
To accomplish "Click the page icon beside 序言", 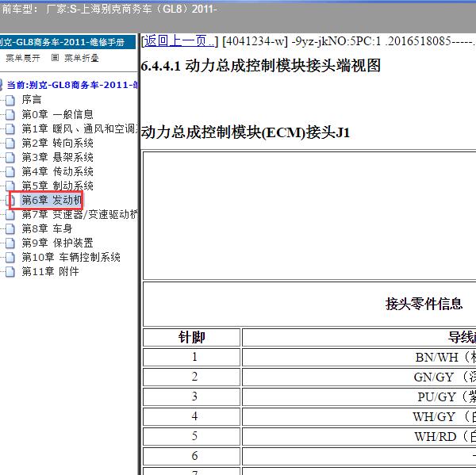I will [10, 100].
